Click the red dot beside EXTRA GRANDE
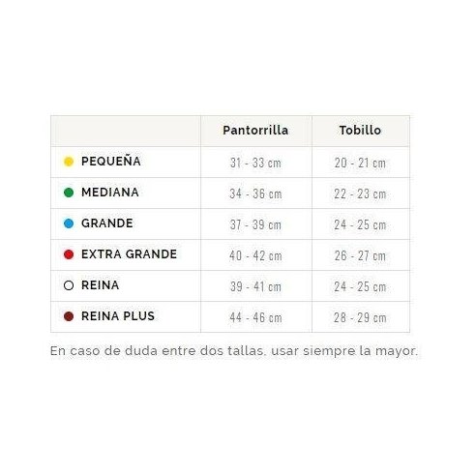476x476 pixels. point(69,254)
